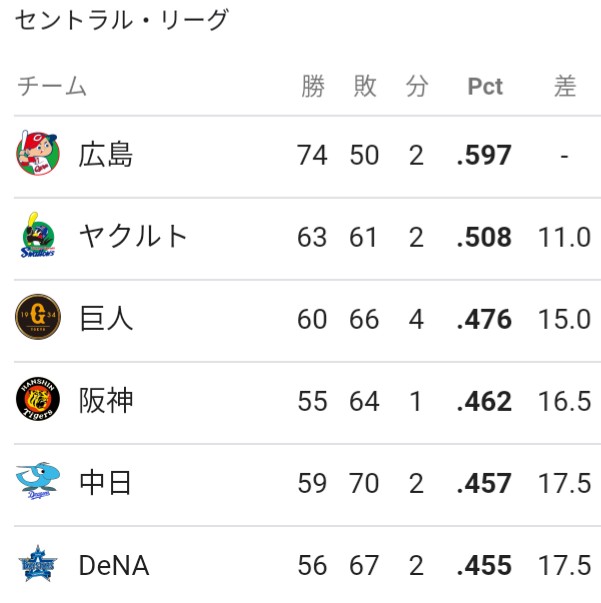Click the 敗 losses column header
This screenshot has height=603, width=601.
pos(365,86)
